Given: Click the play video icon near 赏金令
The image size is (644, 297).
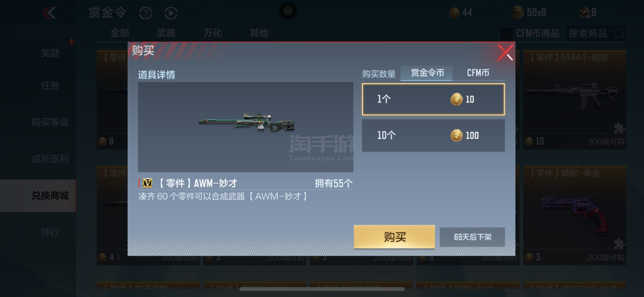Looking at the screenshot, I should (171, 13).
